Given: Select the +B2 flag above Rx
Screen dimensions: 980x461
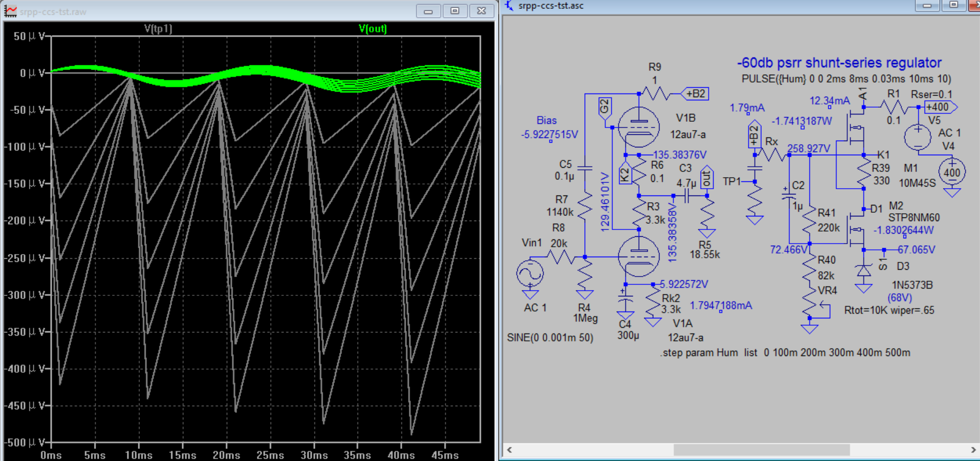Looking at the screenshot, I should (x=754, y=135).
